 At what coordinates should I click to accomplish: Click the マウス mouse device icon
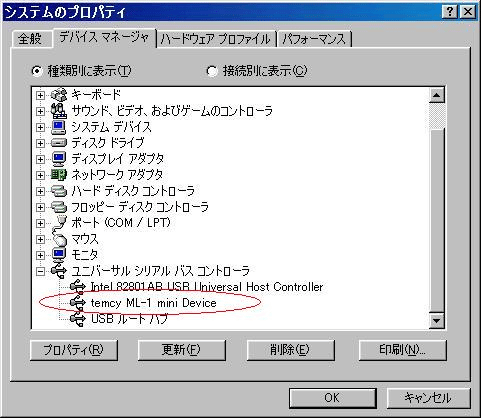(60, 239)
